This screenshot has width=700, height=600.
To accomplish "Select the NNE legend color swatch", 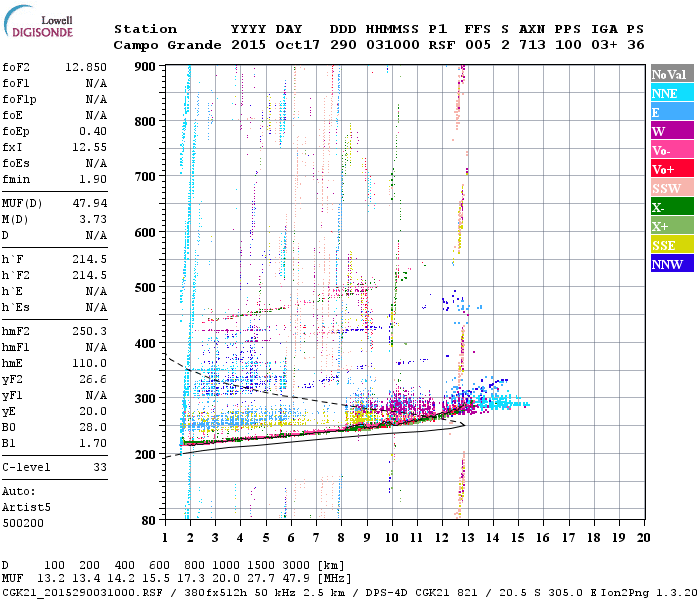I will [672, 93].
